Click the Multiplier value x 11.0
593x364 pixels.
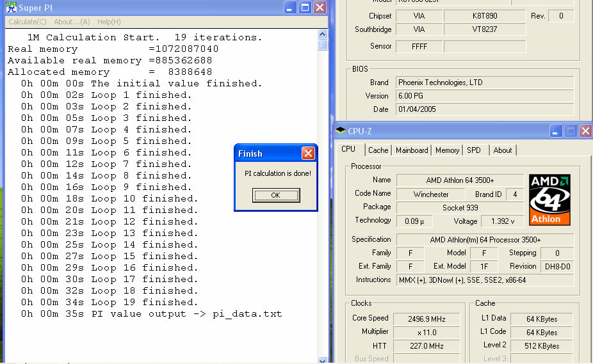click(x=426, y=333)
